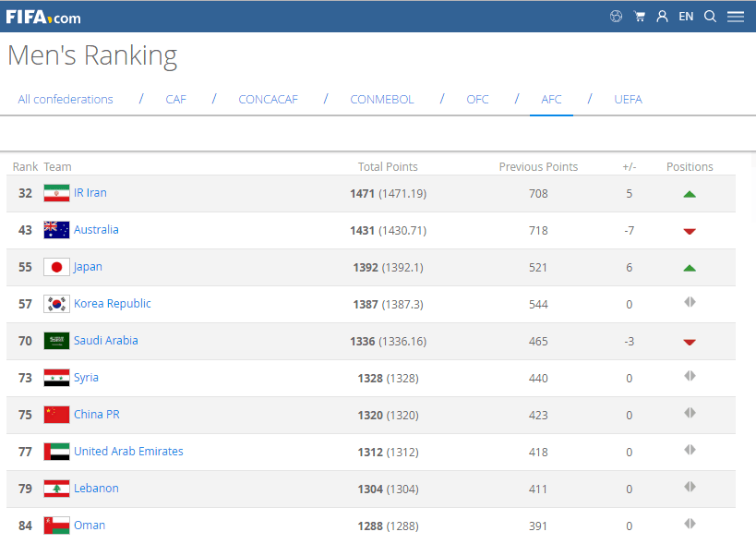Click the Syria flag icon
This screenshot has width=756, height=544.
point(56,378)
